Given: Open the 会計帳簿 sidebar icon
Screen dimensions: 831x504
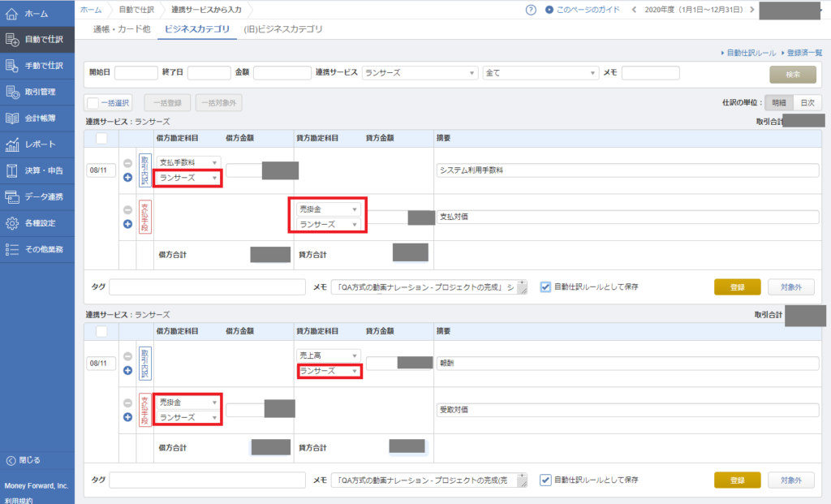Looking at the screenshot, I should [12, 118].
